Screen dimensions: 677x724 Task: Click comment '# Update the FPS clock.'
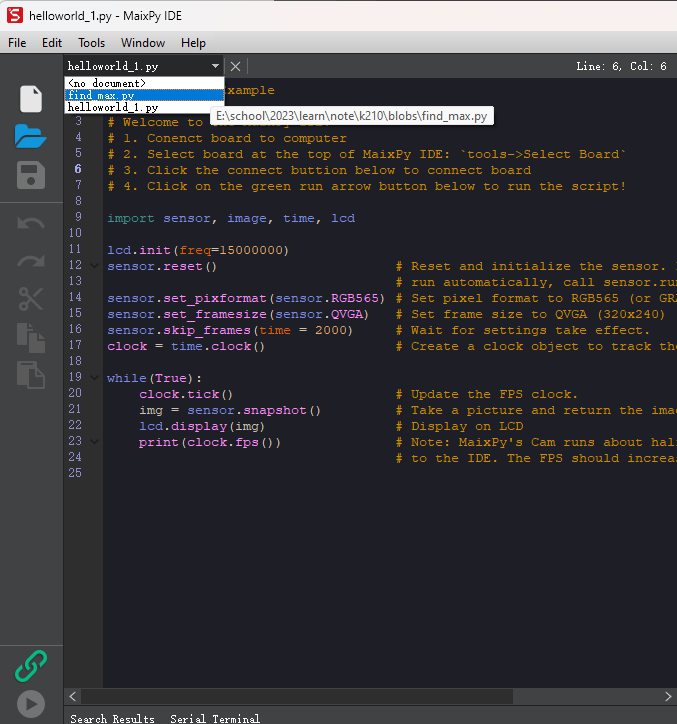[487, 394]
